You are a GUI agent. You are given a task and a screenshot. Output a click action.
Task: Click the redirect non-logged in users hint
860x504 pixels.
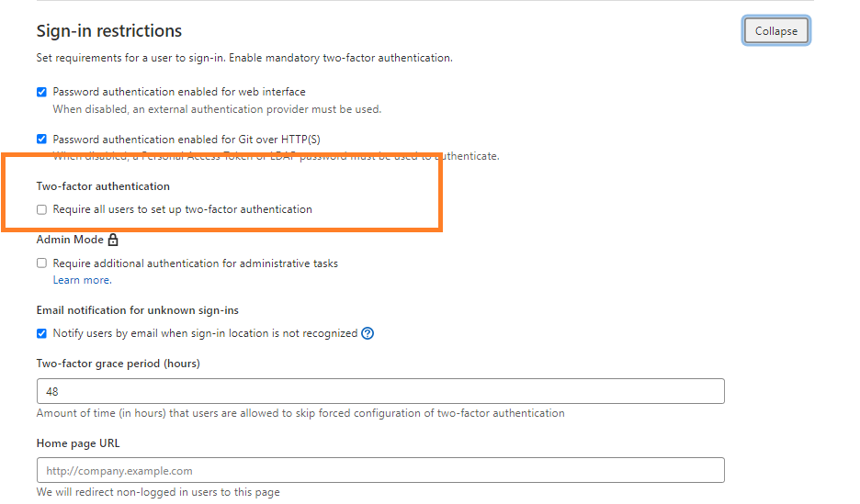pyautogui.click(x=158, y=492)
